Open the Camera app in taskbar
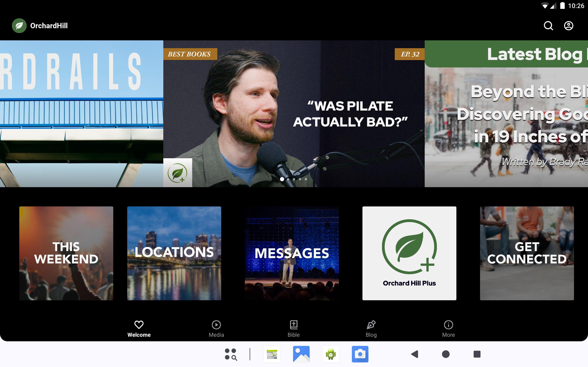Image resolution: width=588 pixels, height=367 pixels. pos(360,354)
